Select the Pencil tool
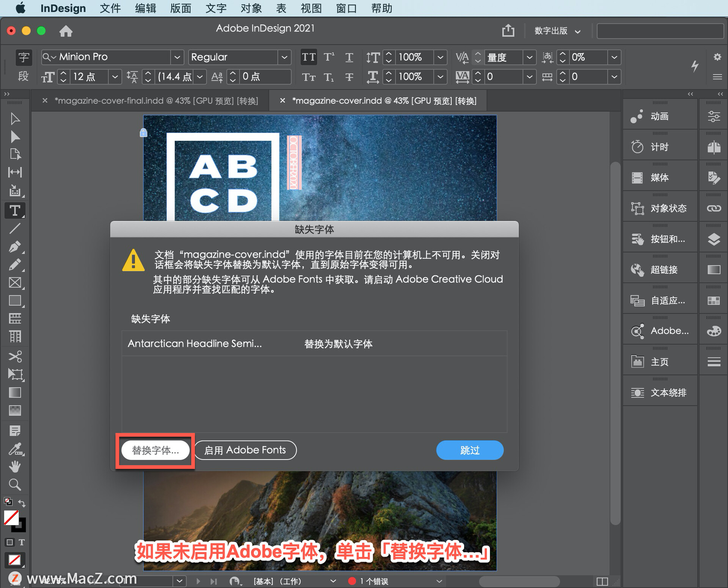 pos(15,265)
